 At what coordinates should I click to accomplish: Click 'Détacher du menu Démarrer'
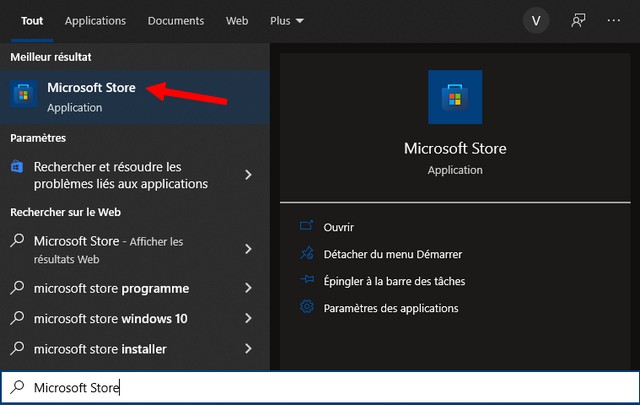pyautogui.click(x=393, y=254)
